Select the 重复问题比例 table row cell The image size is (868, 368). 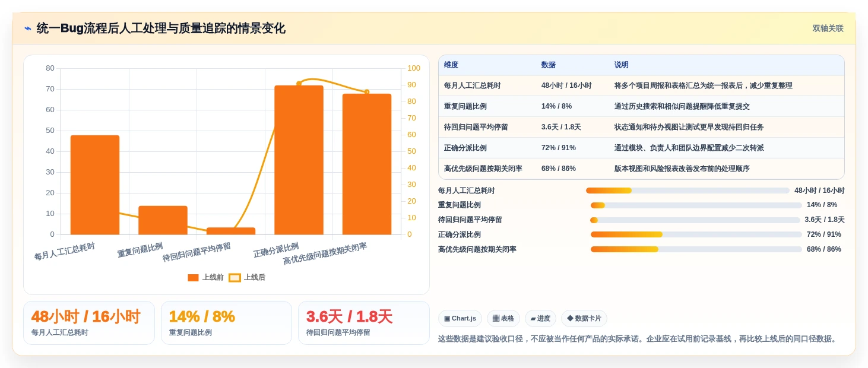487,106
